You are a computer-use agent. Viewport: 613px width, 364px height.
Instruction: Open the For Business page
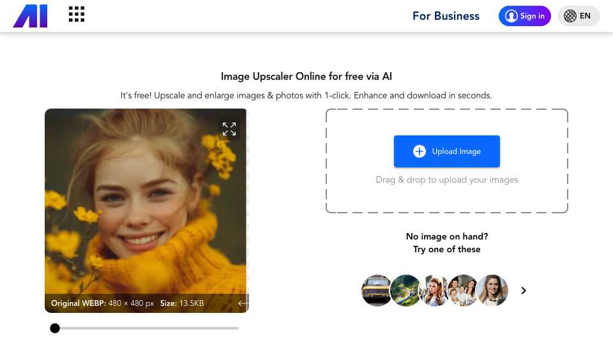point(446,16)
